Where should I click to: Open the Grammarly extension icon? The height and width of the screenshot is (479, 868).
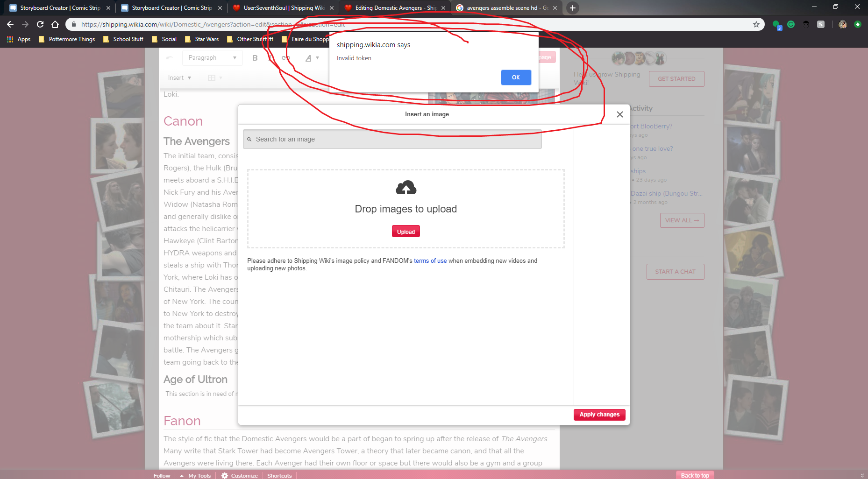[791, 24]
